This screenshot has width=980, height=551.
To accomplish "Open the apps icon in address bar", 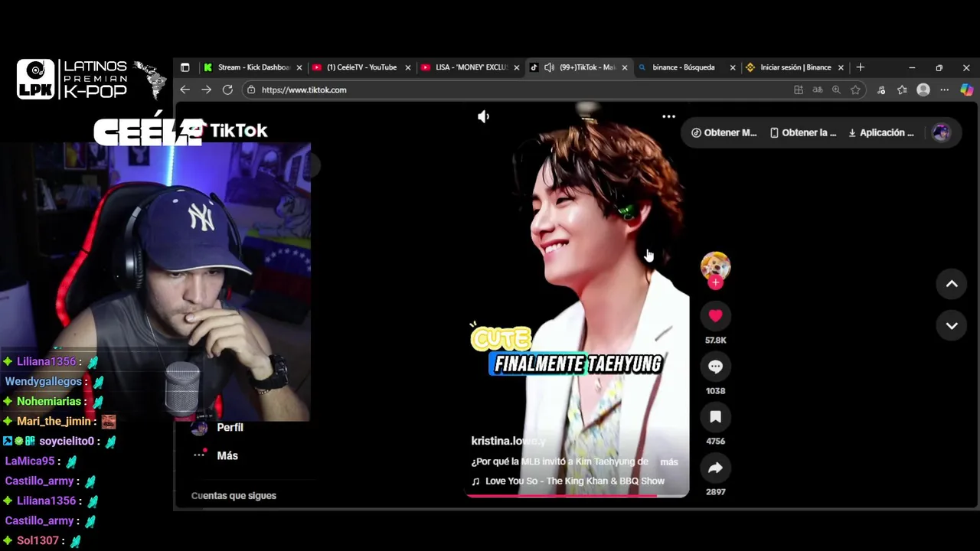I will click(799, 90).
